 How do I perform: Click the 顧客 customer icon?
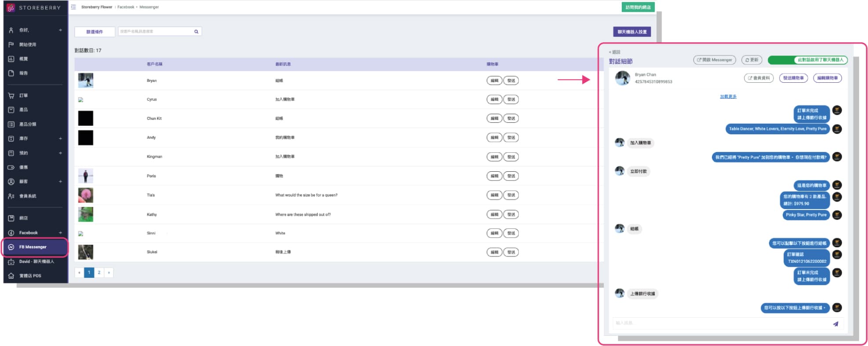tap(11, 181)
